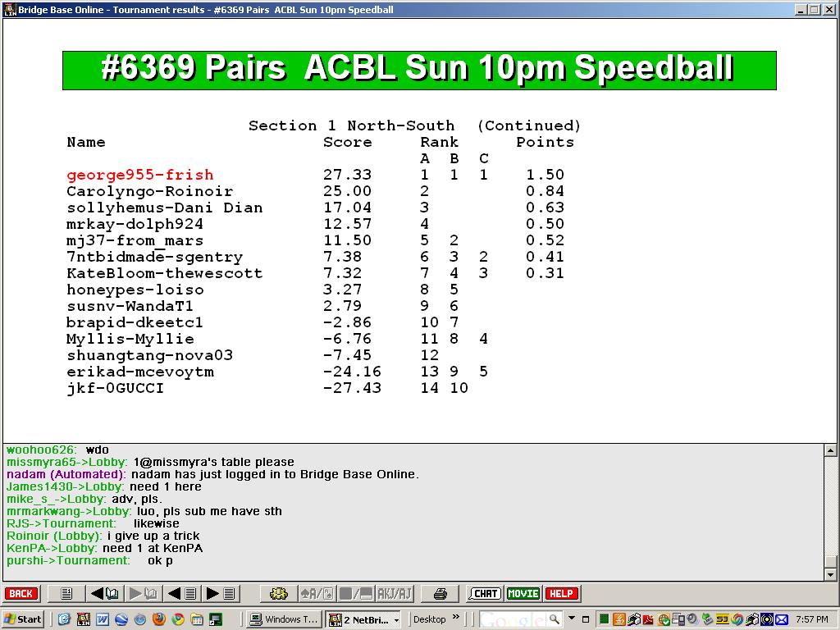Open the yellow gear options icon

[x=279, y=594]
